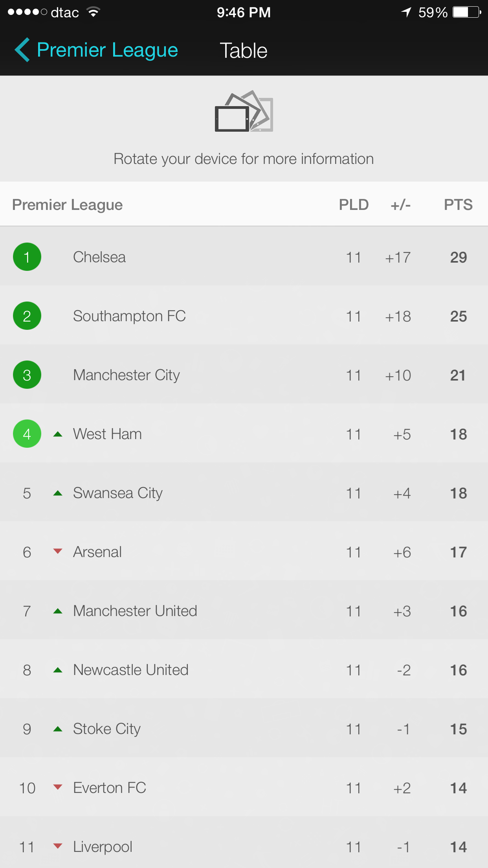This screenshot has width=488, height=868.
Task: Tap the back chevron arrow icon
Action: point(22,50)
